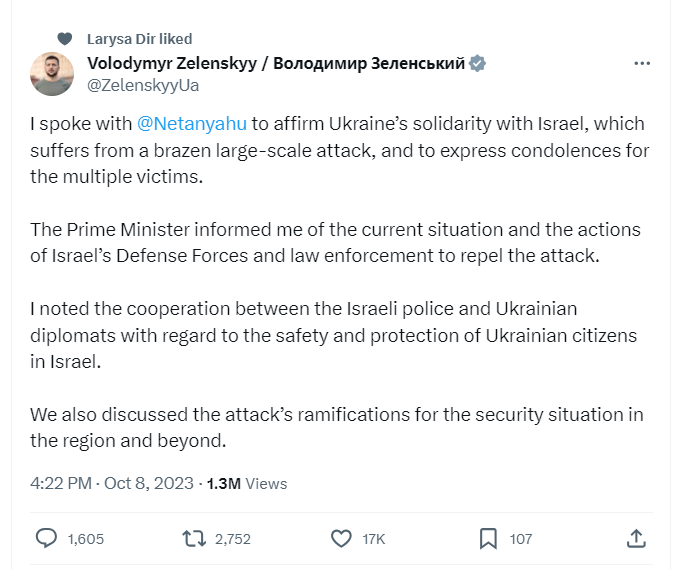Click the 17K likes count
Screen dimensions: 694x570
click(x=374, y=539)
